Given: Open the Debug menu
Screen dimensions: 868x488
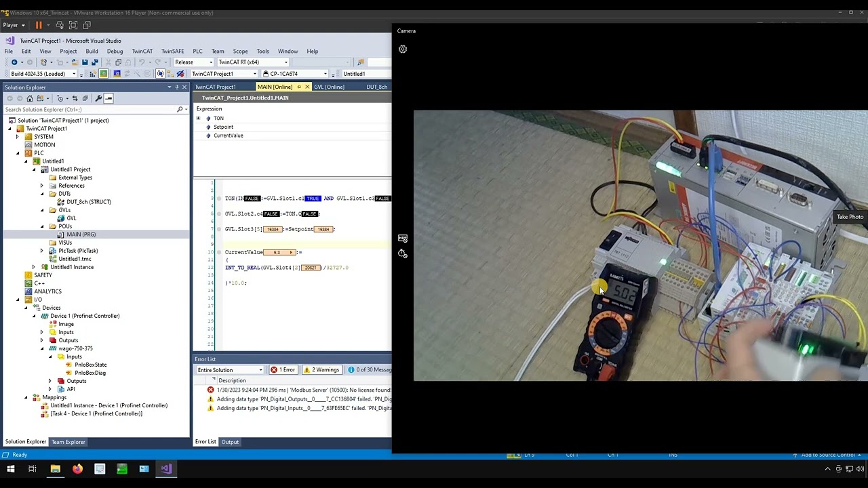Looking at the screenshot, I should (115, 51).
